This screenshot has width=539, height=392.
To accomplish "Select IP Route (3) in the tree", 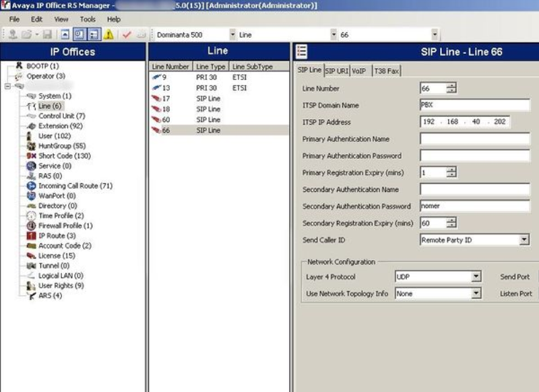I will tap(57, 236).
